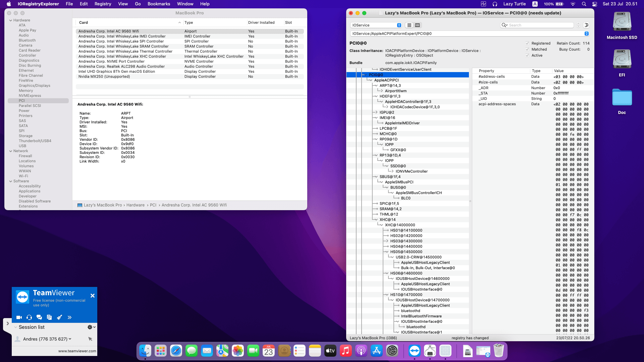Open the Apple menu
644x362 pixels.
[9, 4]
